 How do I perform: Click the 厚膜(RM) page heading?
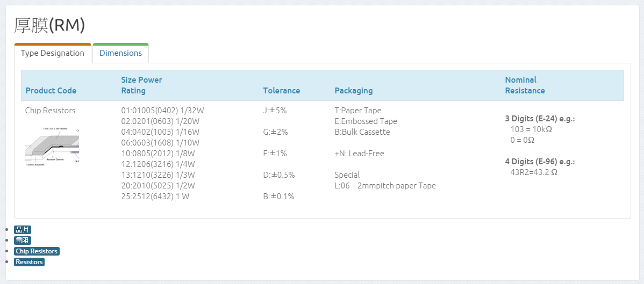click(49, 25)
